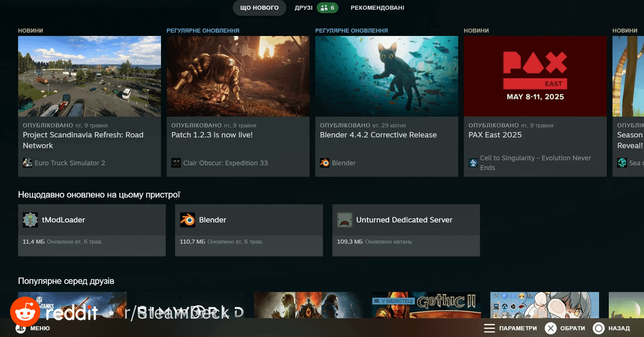Click the 109,3 МБ Оновлено квітень text
Viewport: 644px width, 337px height.
(x=375, y=242)
